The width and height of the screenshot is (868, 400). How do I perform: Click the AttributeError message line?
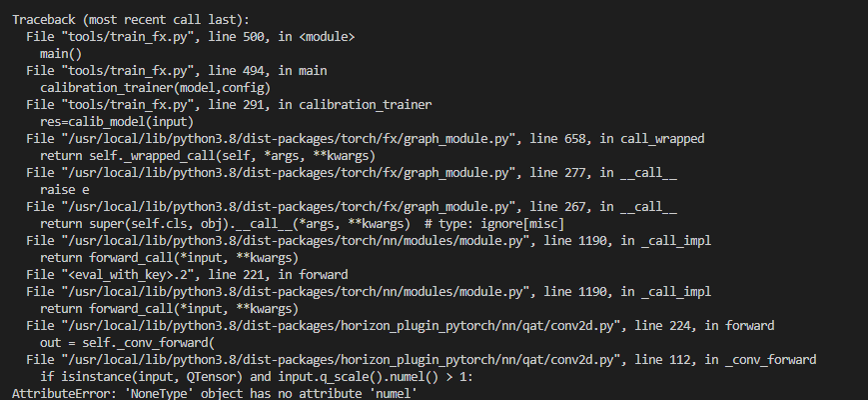click(x=215, y=394)
